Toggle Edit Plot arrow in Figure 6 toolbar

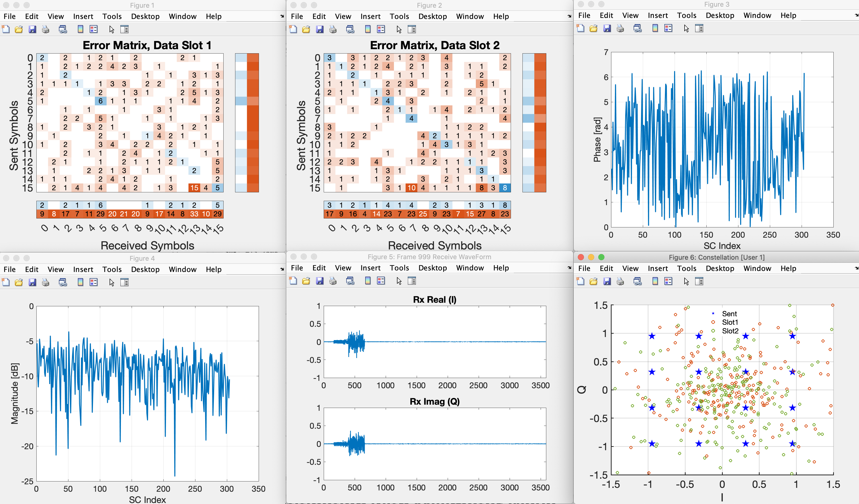(687, 281)
